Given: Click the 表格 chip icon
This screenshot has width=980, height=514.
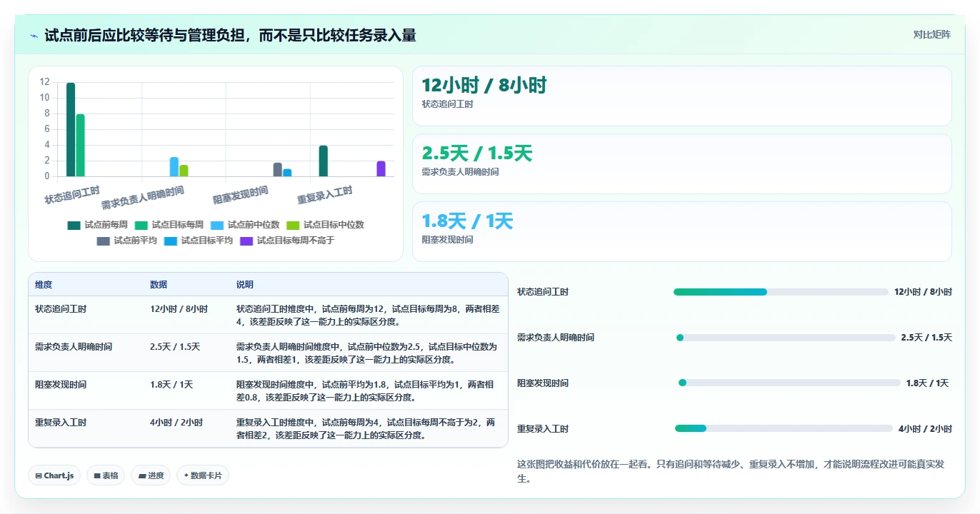Looking at the screenshot, I should 97,475.
